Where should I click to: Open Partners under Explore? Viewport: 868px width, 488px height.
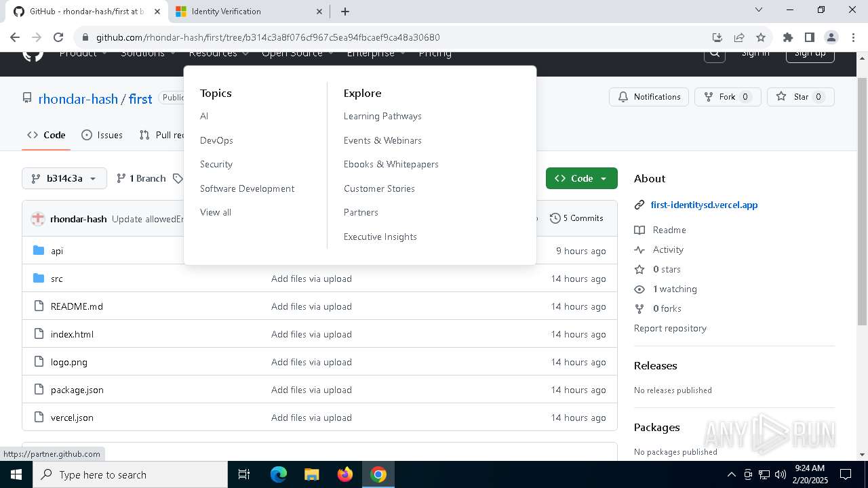coord(361,212)
